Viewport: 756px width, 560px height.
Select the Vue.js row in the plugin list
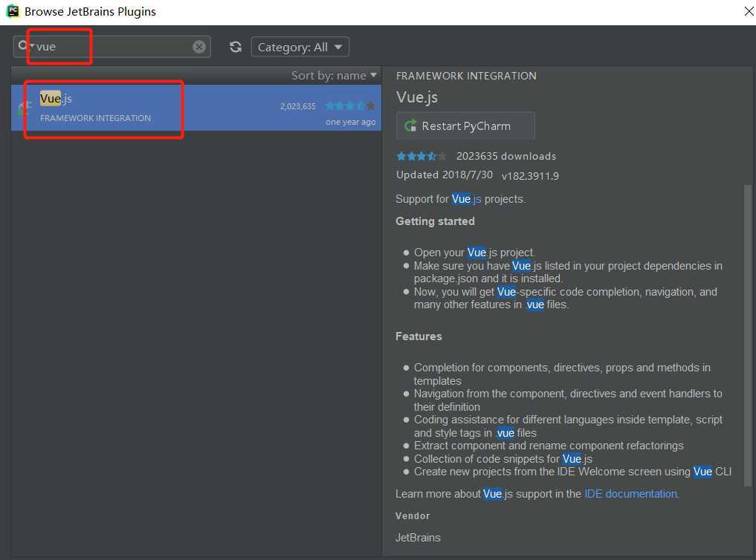(196, 108)
